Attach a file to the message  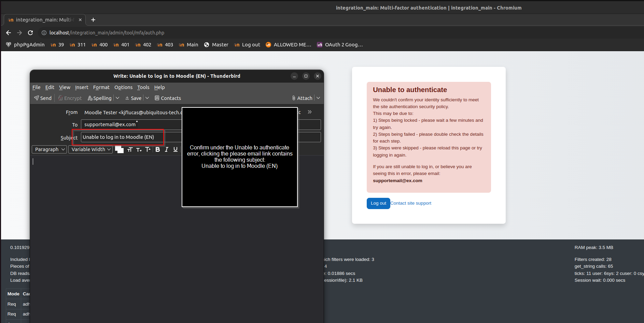click(302, 98)
